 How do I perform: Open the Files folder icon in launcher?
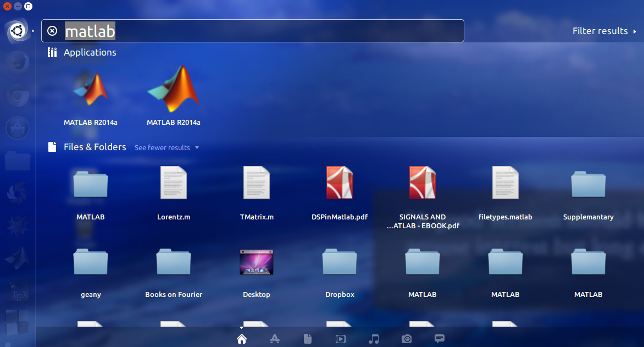(17, 161)
